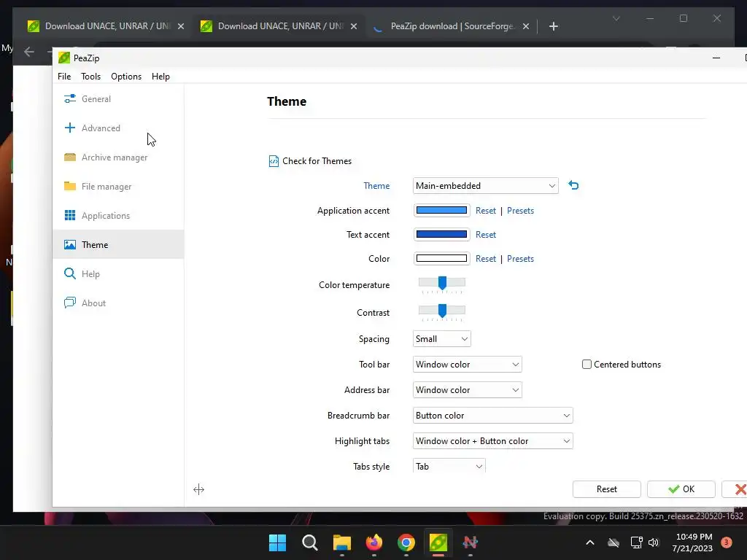Image resolution: width=747 pixels, height=560 pixels.
Task: Click notification badge in tray
Action: 727,542
